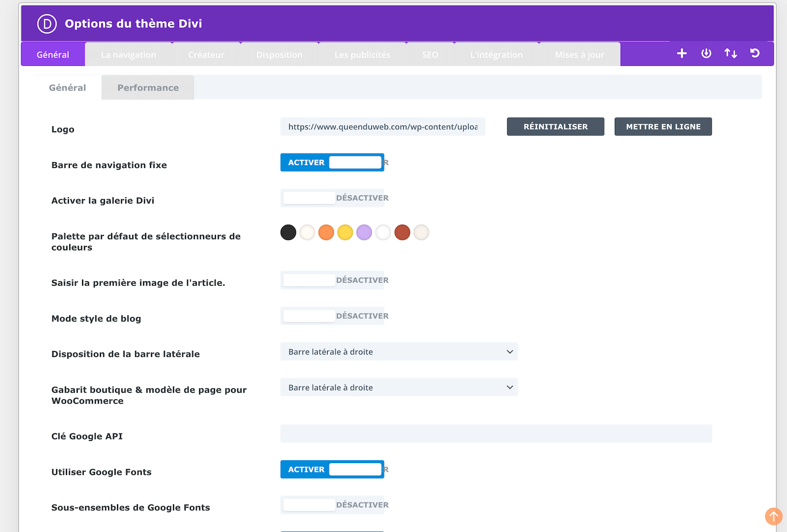Toggle Mode style de blog switch
Screen dimensions: 787x532
(332, 316)
